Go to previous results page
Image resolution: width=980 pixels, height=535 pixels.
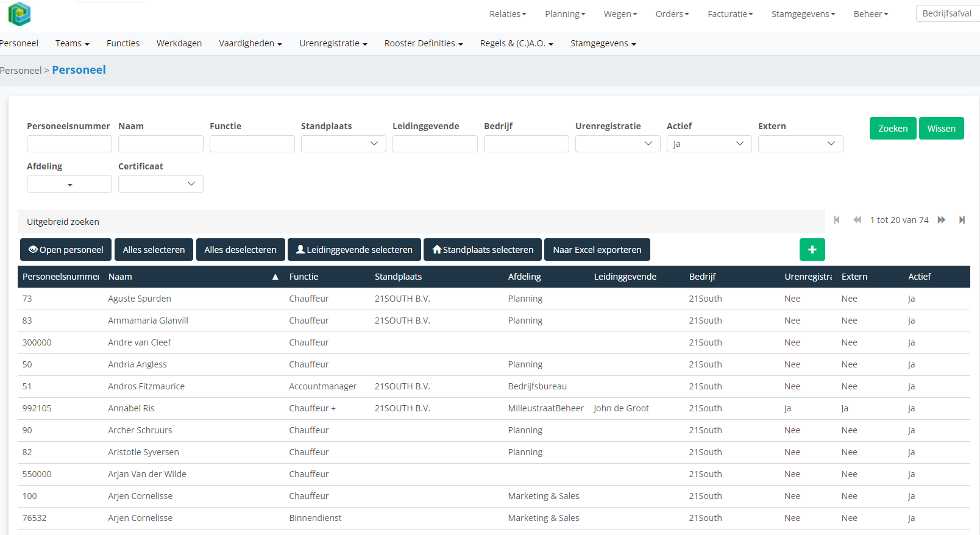click(857, 220)
